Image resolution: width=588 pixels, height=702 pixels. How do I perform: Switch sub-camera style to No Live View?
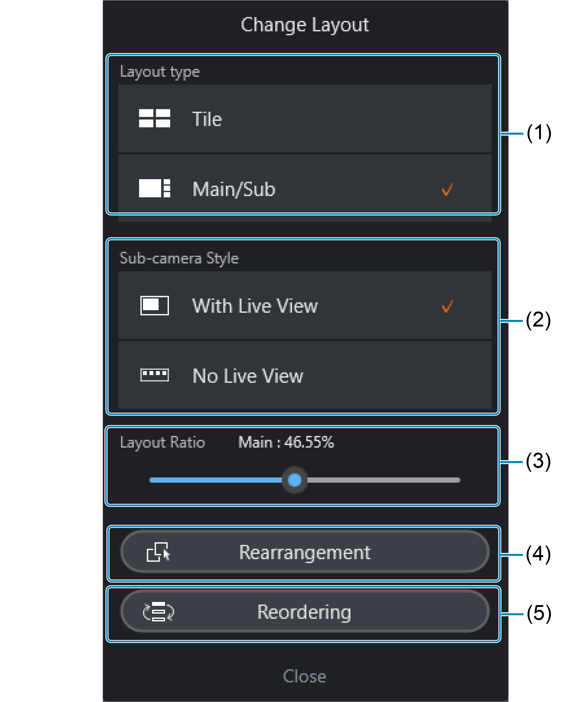304,375
